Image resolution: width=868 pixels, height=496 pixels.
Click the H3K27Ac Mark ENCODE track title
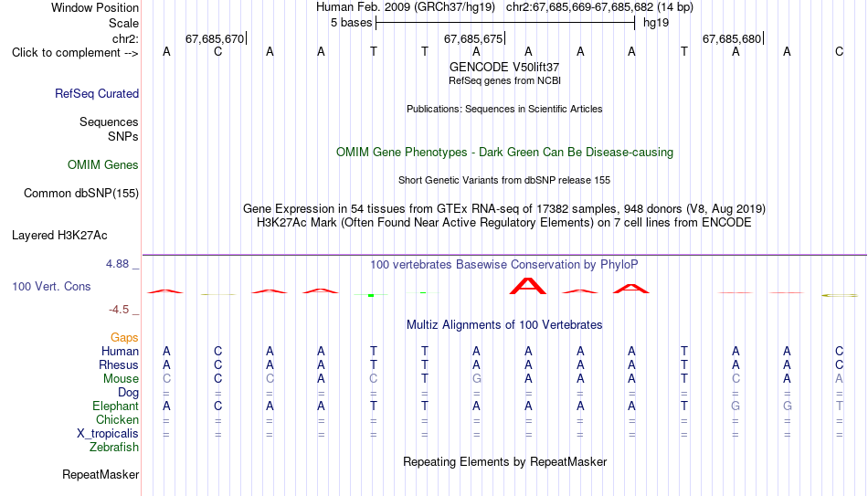[504, 223]
